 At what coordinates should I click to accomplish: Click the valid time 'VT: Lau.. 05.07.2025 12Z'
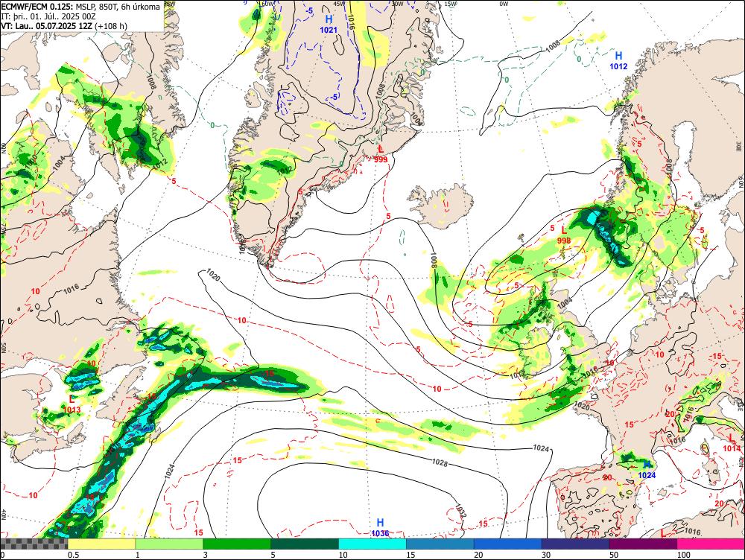tap(46, 25)
